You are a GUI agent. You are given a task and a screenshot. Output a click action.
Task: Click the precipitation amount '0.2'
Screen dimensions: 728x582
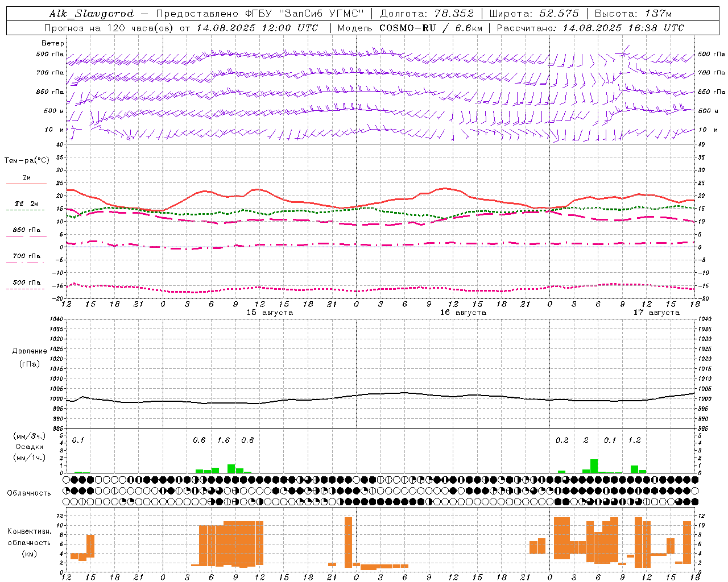pos(562,440)
